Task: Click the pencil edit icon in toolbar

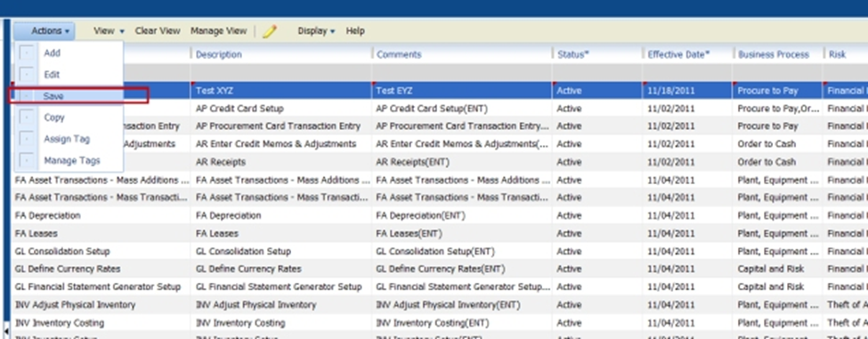Action: pos(270,31)
